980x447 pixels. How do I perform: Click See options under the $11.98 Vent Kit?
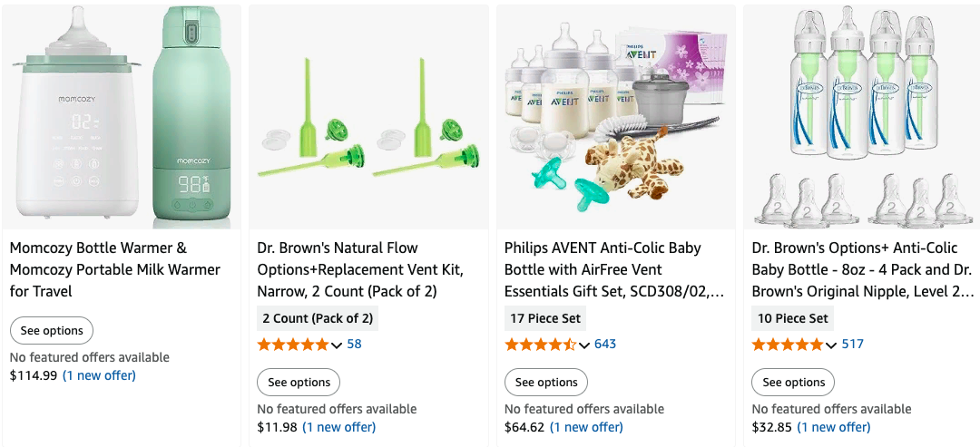299,383
